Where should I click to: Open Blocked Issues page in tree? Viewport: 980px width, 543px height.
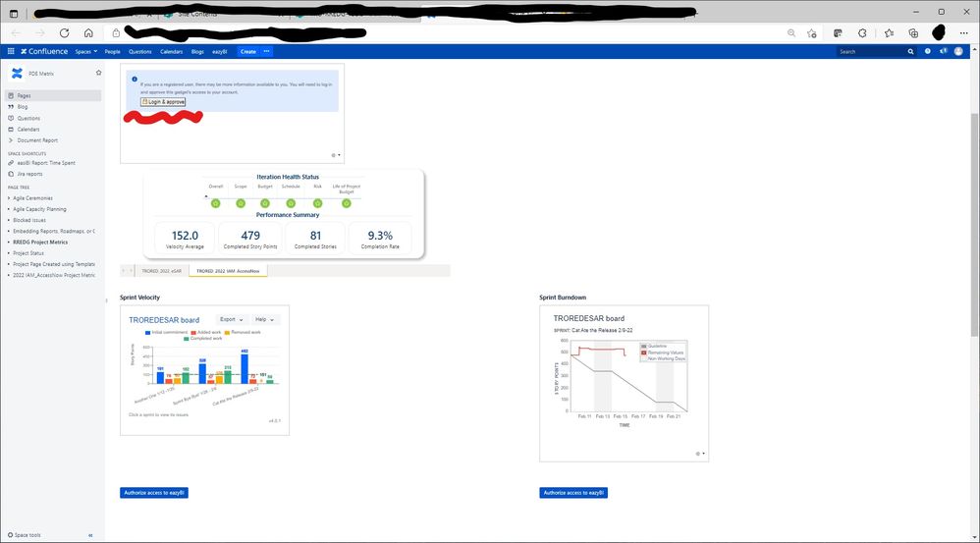point(29,220)
